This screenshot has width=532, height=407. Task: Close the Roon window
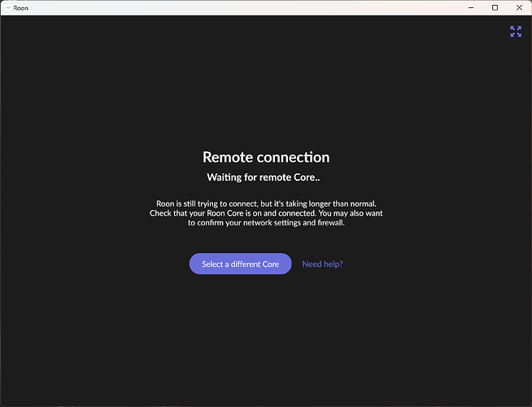519,8
